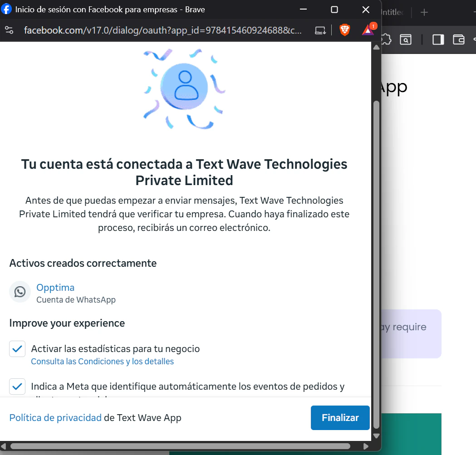Click the horizontal scrollbar left arrow
Screen dimensions: 476x455
[4, 446]
